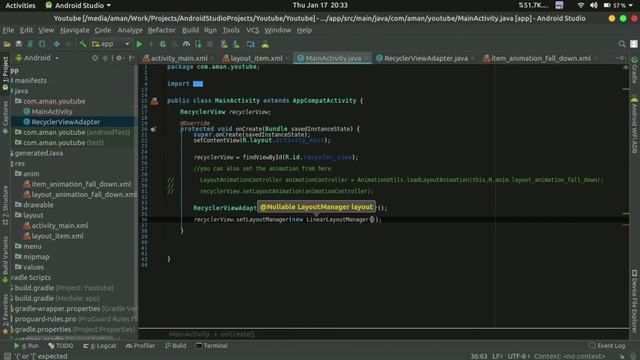Click Activities in the top bar
The width and height of the screenshot is (640, 360).
click(x=20, y=5)
